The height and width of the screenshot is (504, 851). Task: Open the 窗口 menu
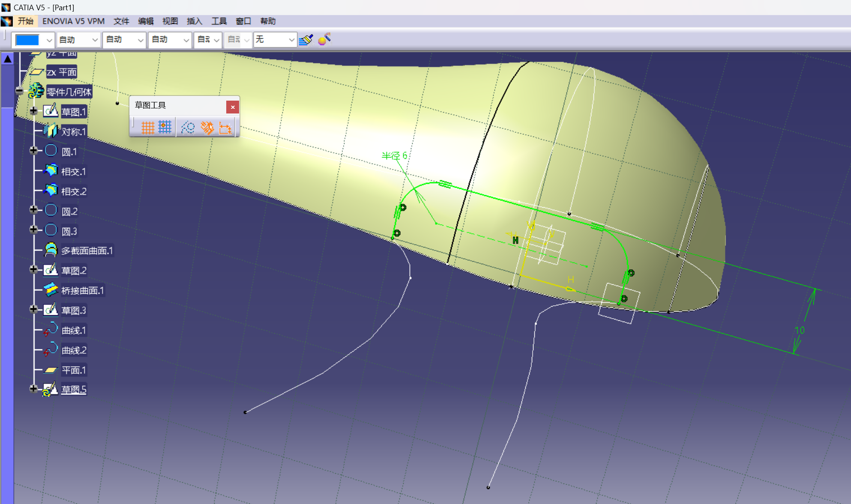coord(243,21)
